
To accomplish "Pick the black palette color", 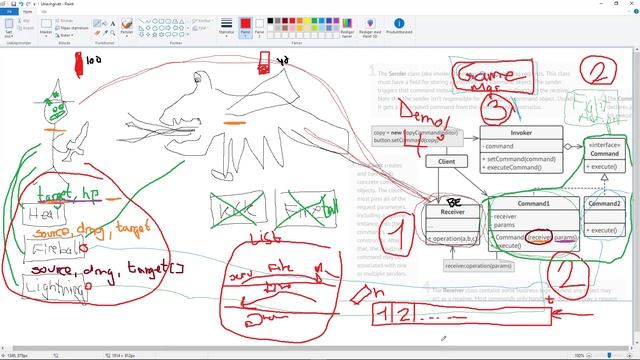I will point(270,20).
